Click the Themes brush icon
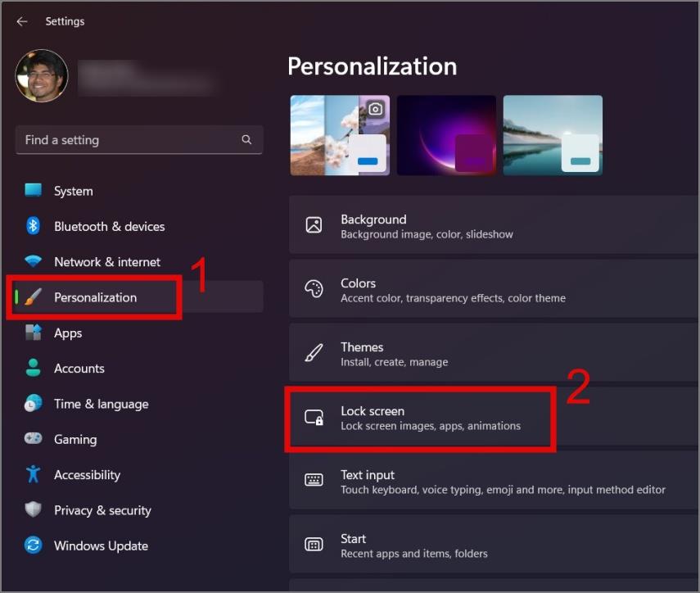The height and width of the screenshot is (593, 700). [x=314, y=352]
